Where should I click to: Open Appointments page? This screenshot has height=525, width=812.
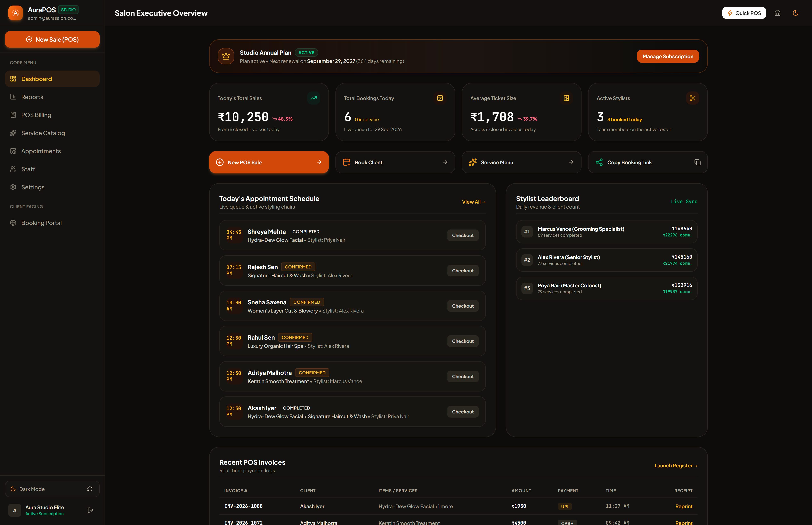[x=52, y=151]
